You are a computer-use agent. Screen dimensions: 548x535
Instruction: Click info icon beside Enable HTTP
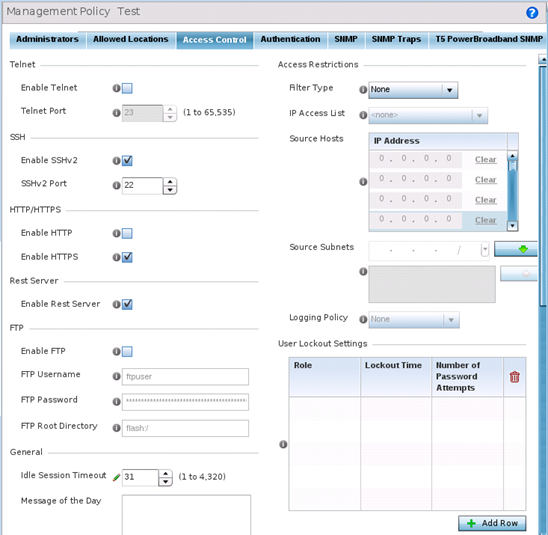click(x=116, y=233)
